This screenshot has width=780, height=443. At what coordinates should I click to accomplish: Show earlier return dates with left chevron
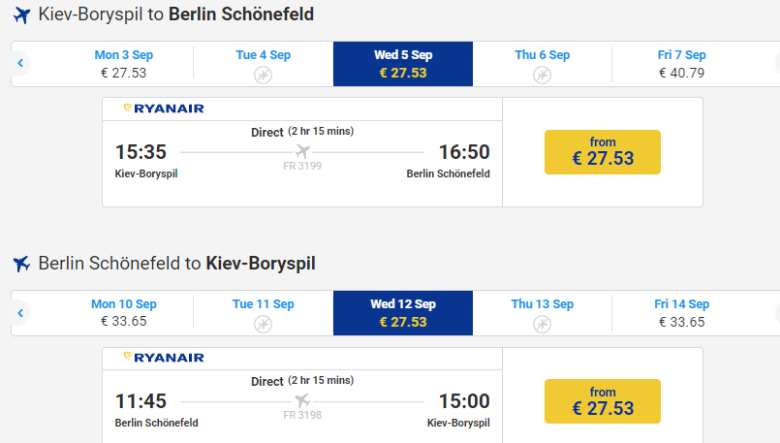[20, 313]
